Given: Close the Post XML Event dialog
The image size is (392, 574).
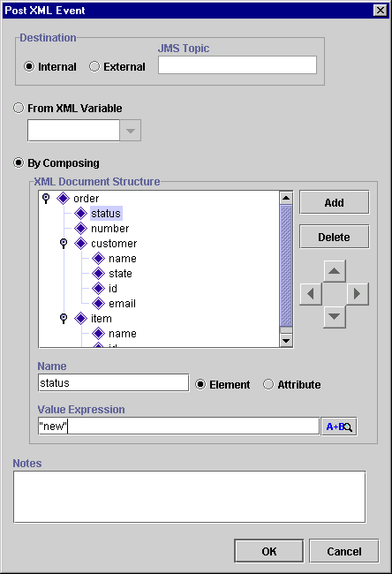Looking at the screenshot, I should pos(381,11).
